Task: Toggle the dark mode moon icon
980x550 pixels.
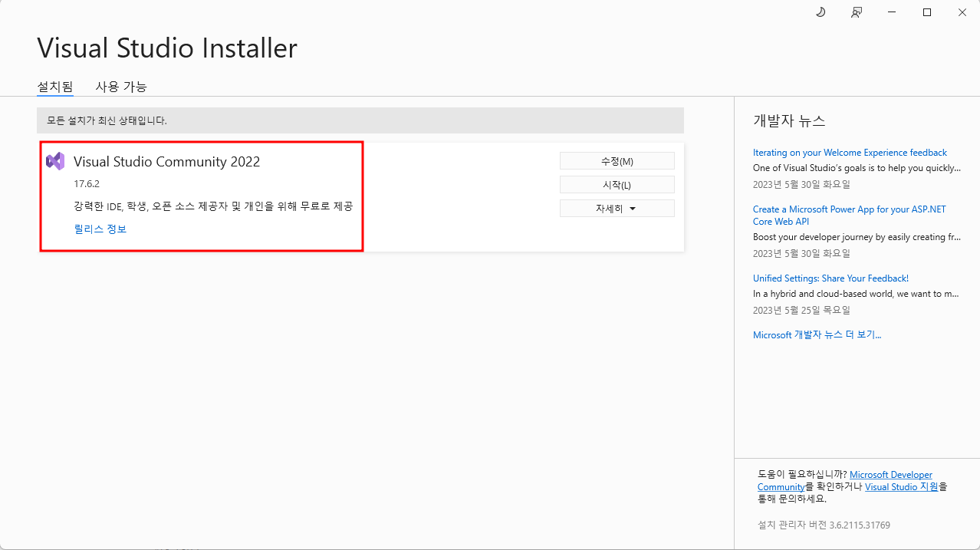Action: point(820,12)
